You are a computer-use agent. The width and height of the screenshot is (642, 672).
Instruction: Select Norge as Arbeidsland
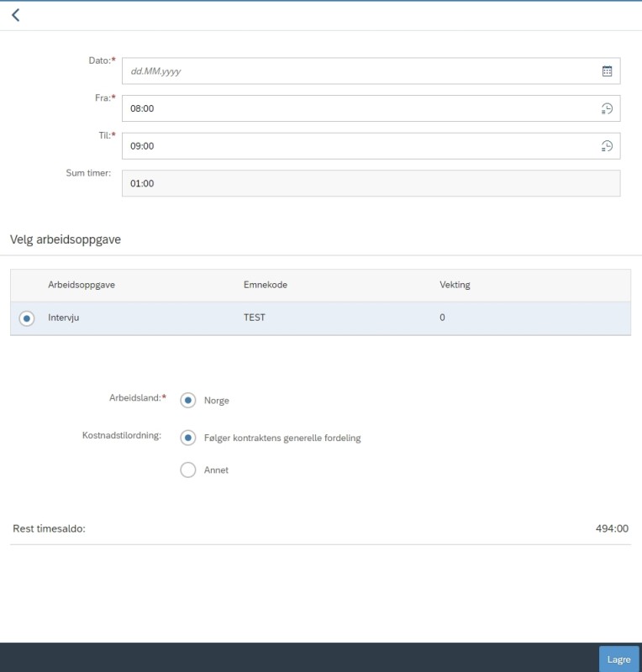click(x=188, y=401)
